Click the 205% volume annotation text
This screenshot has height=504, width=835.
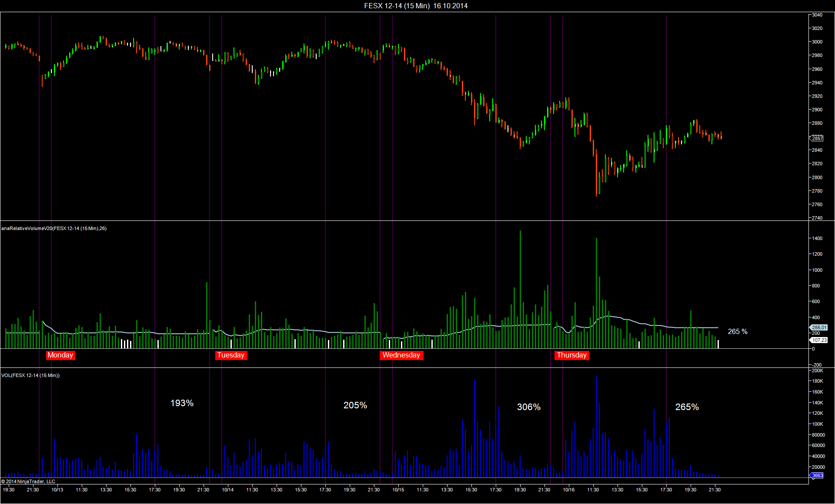pyautogui.click(x=355, y=405)
